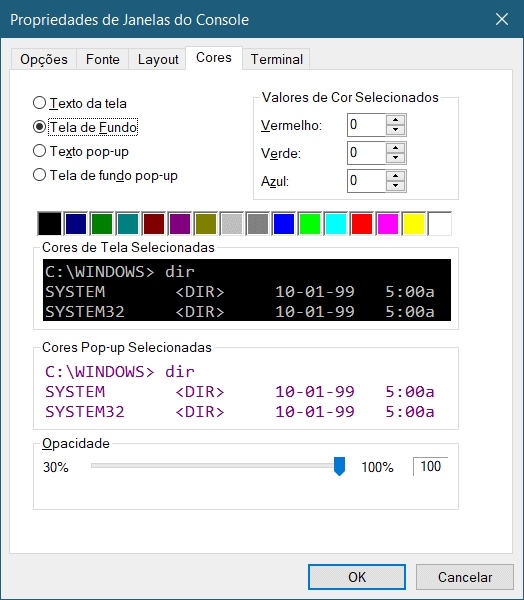
Task: Click the Verde value field
Action: tap(366, 153)
